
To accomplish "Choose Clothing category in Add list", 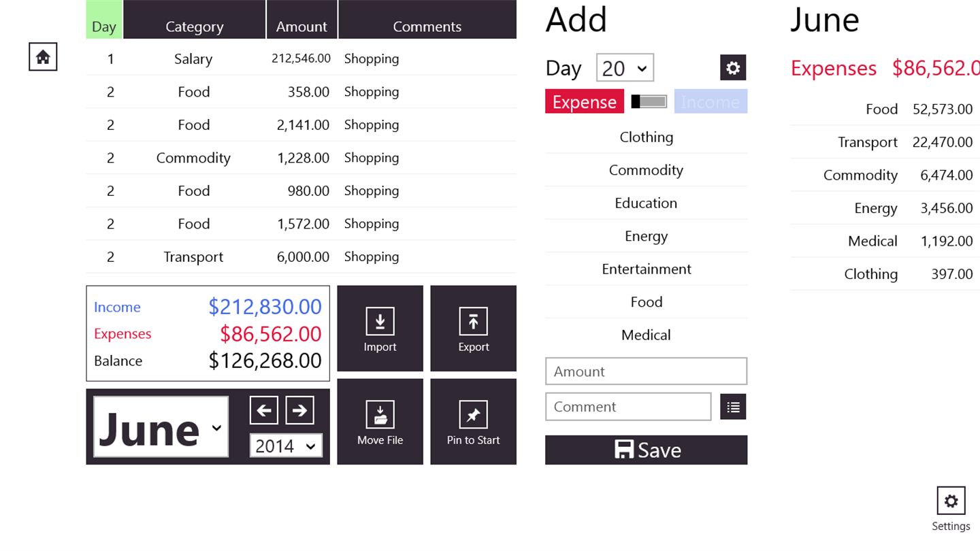I will coord(646,137).
